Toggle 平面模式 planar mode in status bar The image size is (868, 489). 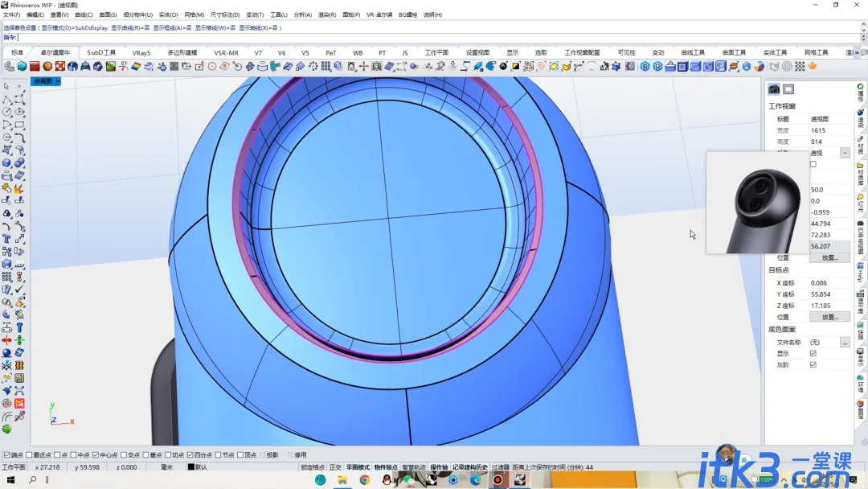coord(358,467)
